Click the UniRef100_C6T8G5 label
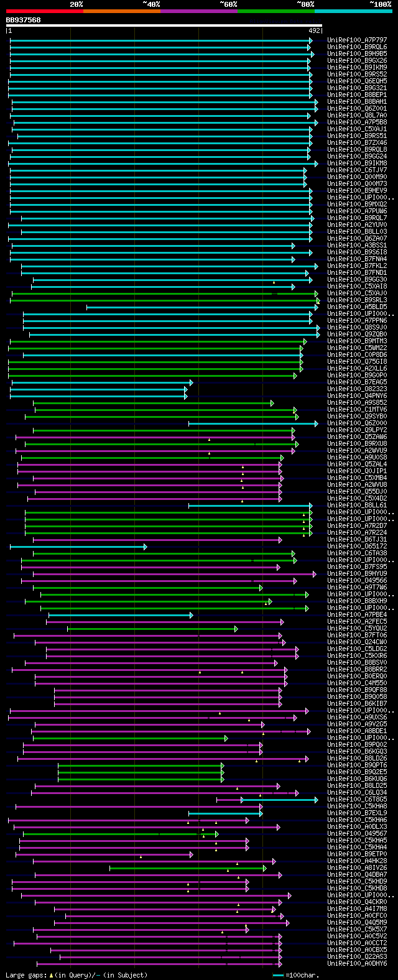The height and width of the screenshot is (980, 398). pos(357,799)
